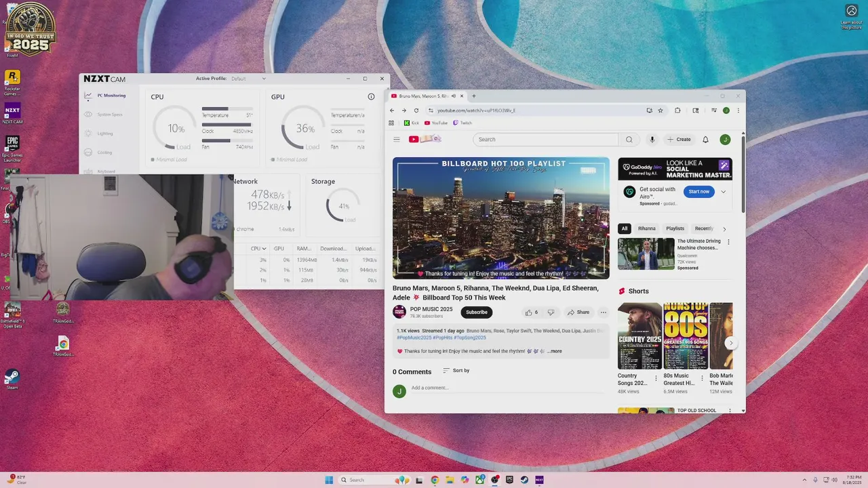Click the GPU column header in NZXT CAM

[279, 249]
